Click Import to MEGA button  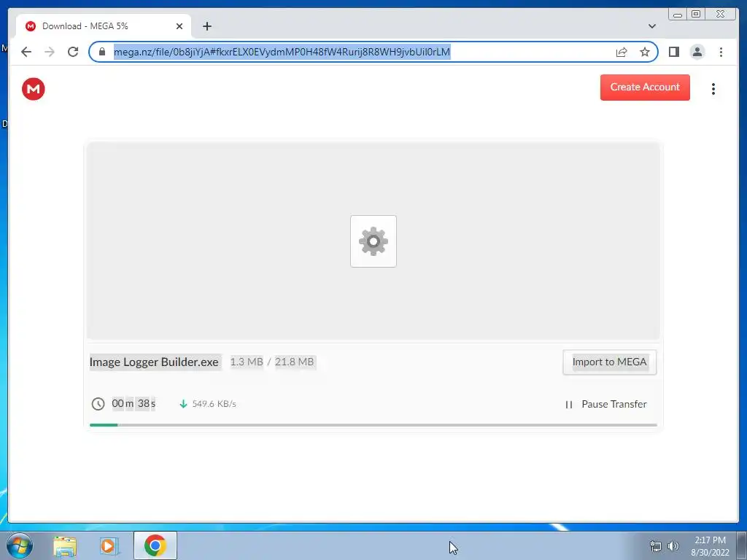click(x=609, y=362)
